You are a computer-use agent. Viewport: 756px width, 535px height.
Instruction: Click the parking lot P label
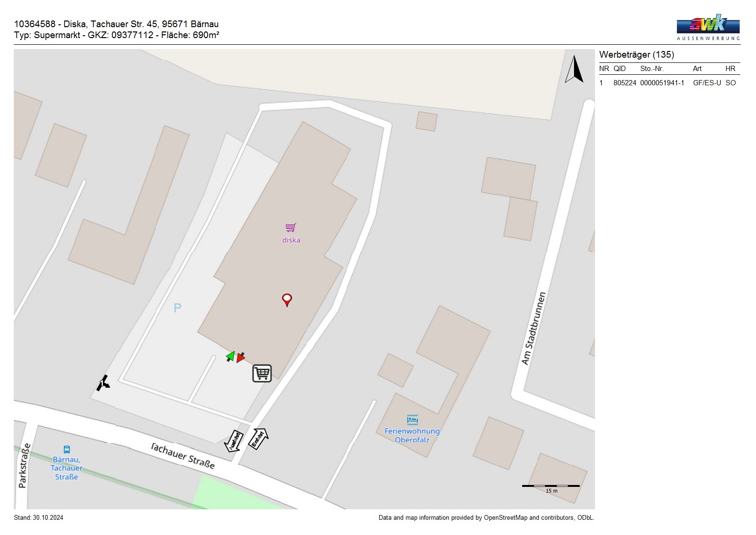177,308
